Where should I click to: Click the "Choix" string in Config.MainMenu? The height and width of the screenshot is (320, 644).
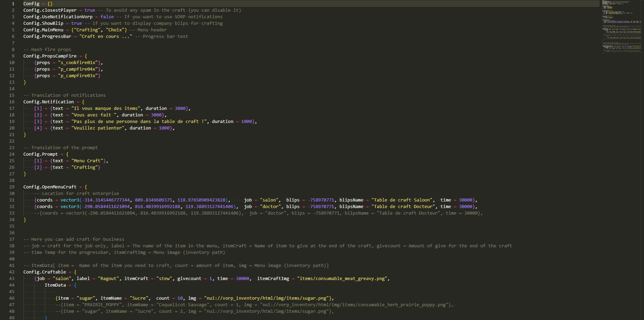tap(115, 30)
